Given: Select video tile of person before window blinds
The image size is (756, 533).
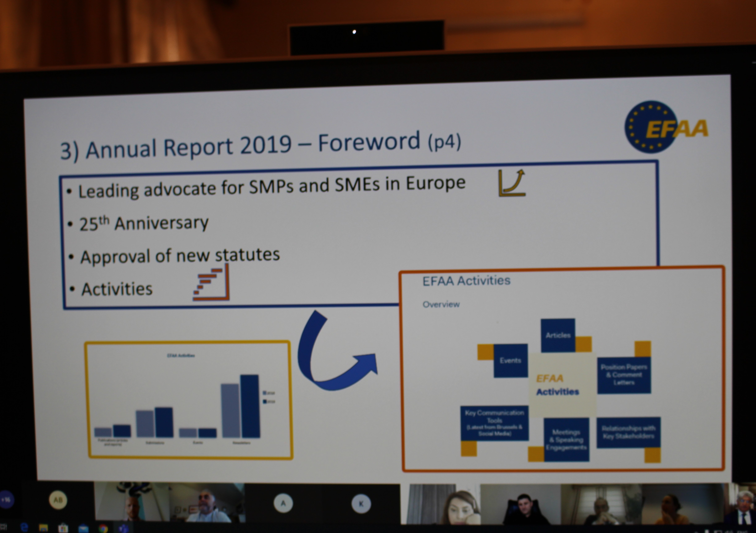Looking at the screenshot, I should pyautogui.click(x=601, y=504).
